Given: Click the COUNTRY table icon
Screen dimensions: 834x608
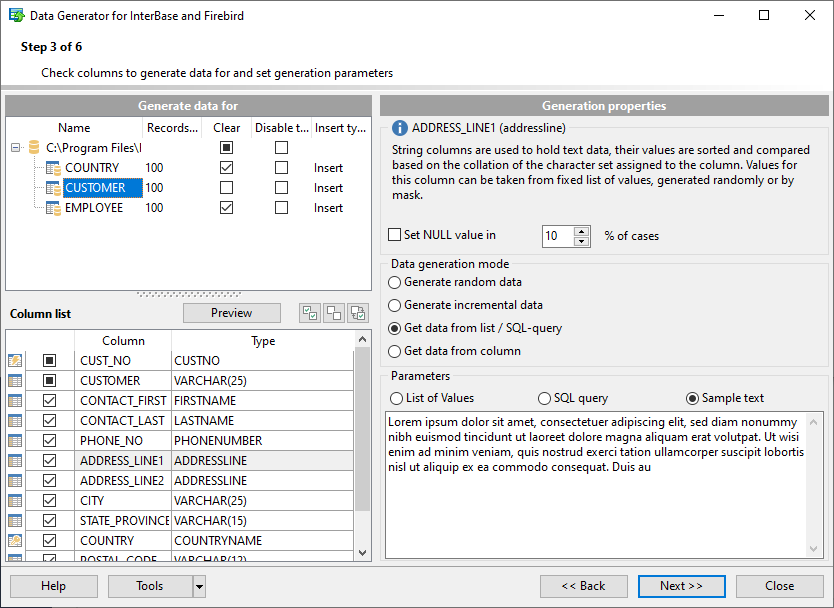Looking at the screenshot, I should coord(53,168).
